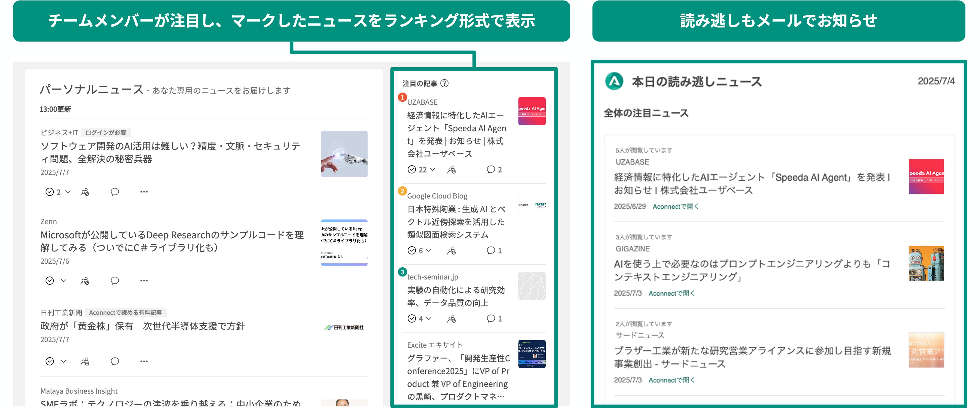Open the 政府が「黄金株」保有 article title
980x409 pixels.
[x=143, y=326]
